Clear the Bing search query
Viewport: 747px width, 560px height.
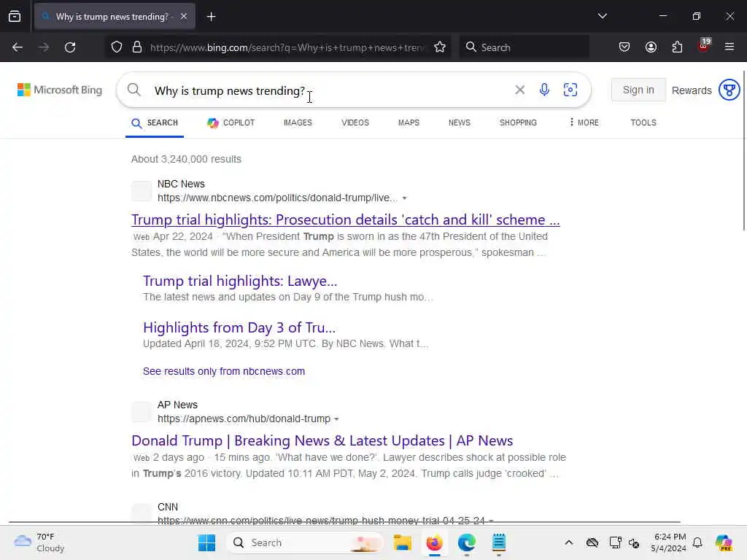click(519, 90)
